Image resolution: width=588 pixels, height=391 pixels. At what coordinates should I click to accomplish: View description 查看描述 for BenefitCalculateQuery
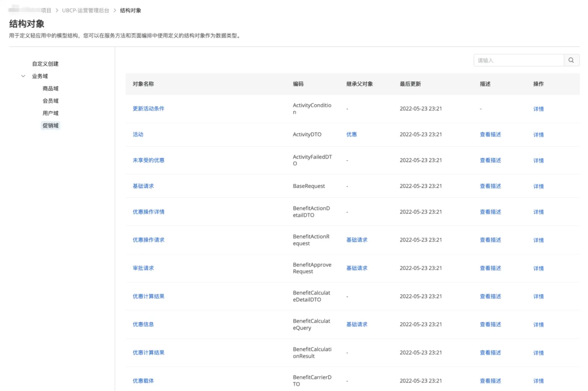tap(490, 324)
